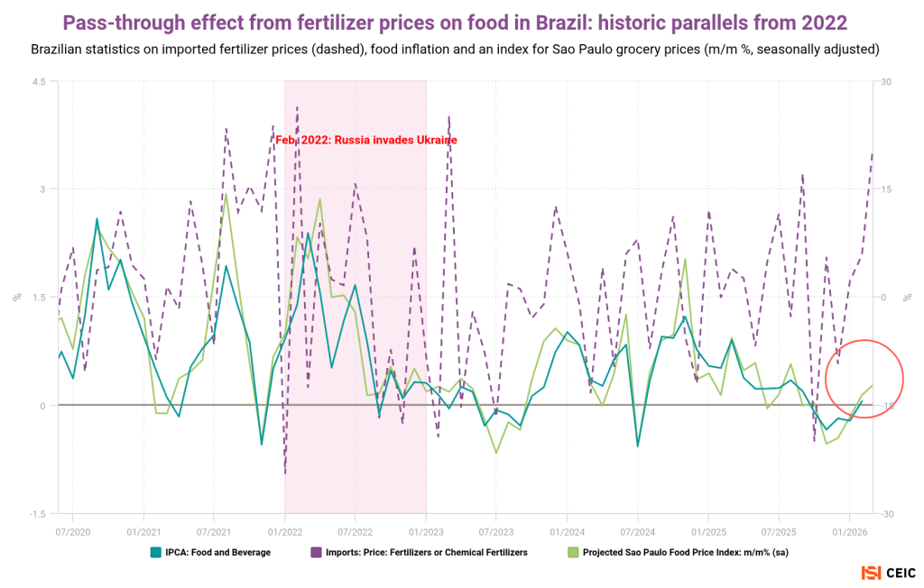Toggle the 'Projected Sao Paulo Food Price Index' legend label

pos(686,552)
